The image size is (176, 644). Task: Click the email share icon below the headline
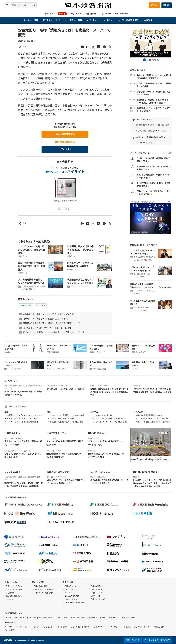click(88, 47)
